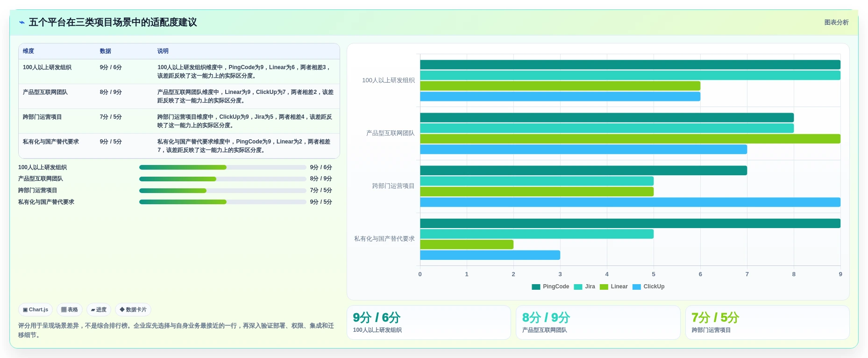The image size is (868, 358).
Task: Click the card title 五个平台在三类项目场景中的适配度建议
Action: pyautogui.click(x=113, y=22)
